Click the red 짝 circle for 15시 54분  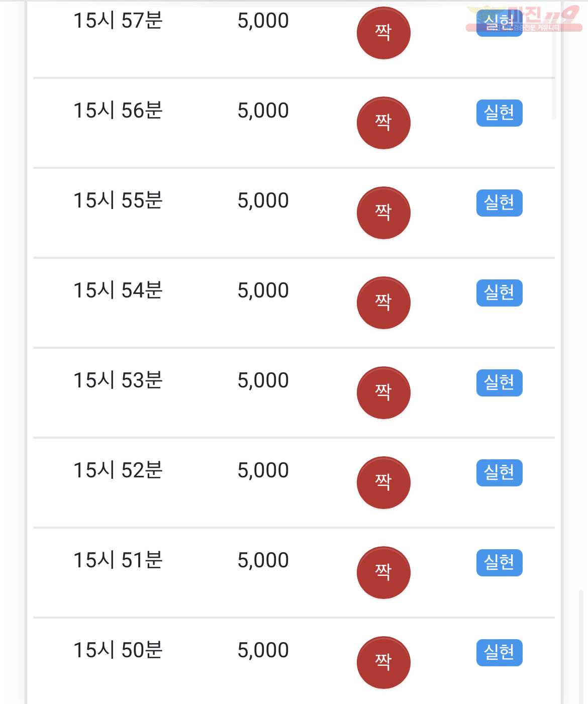point(383,303)
